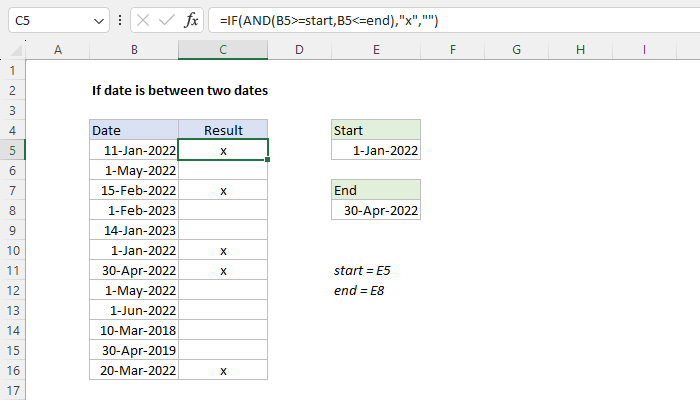Click the Name Box showing C5
Screen dimensions: 700x400
click(x=45, y=20)
